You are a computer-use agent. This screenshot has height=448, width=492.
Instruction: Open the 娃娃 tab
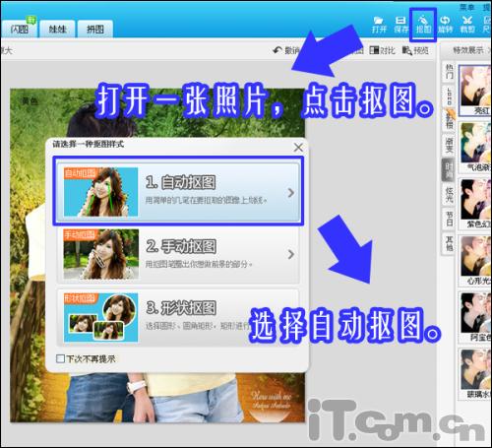pyautogui.click(x=57, y=30)
